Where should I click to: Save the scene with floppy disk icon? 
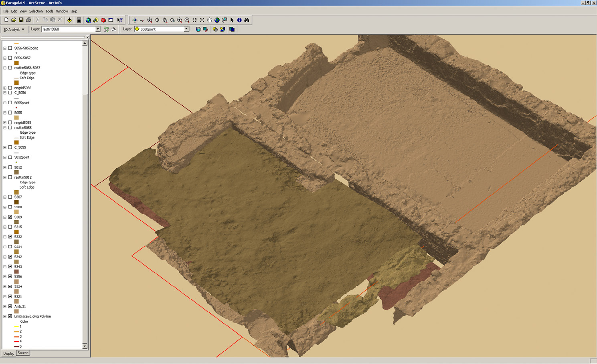coord(21,20)
